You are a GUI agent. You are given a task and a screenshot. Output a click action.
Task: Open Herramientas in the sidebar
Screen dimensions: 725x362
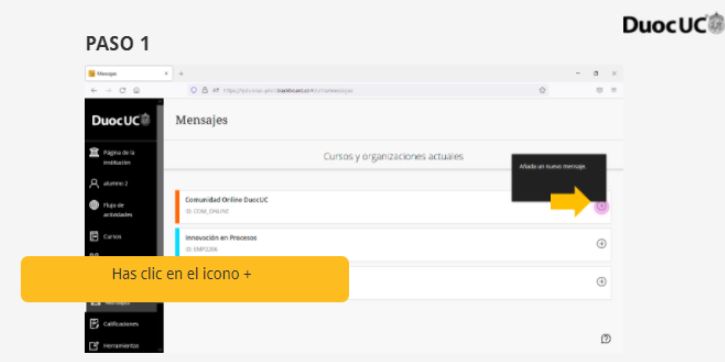point(115,346)
